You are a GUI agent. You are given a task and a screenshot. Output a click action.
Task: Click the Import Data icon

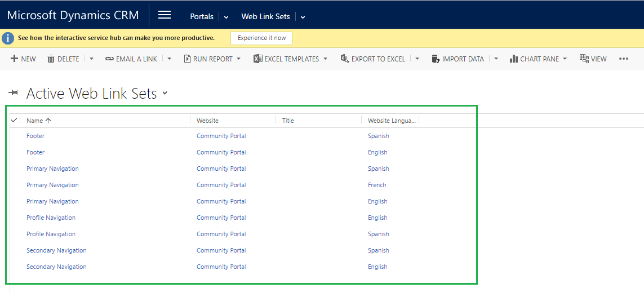[x=436, y=59]
